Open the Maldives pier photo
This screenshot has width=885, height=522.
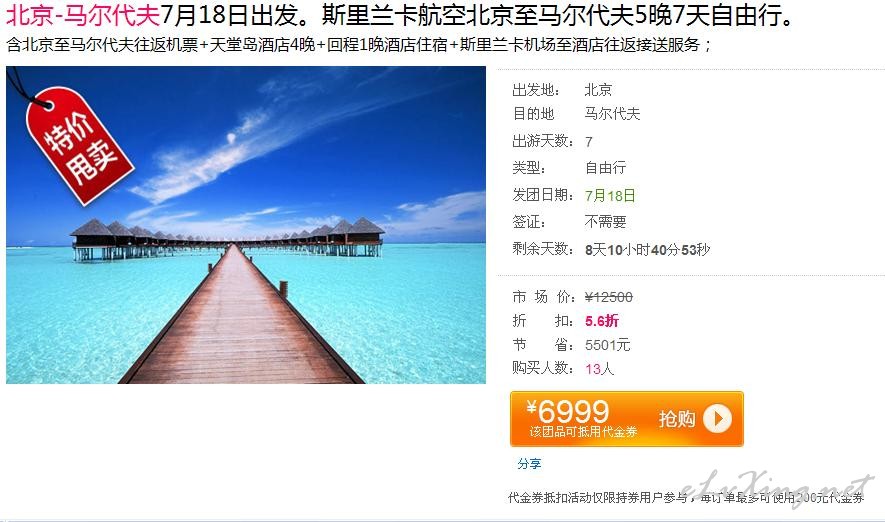pyautogui.click(x=246, y=225)
